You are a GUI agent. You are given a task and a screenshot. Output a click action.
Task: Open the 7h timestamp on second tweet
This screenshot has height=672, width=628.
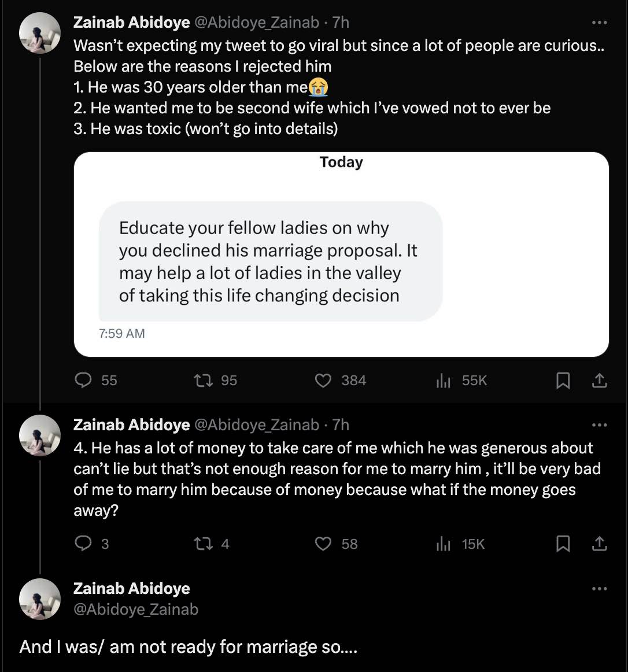(341, 425)
